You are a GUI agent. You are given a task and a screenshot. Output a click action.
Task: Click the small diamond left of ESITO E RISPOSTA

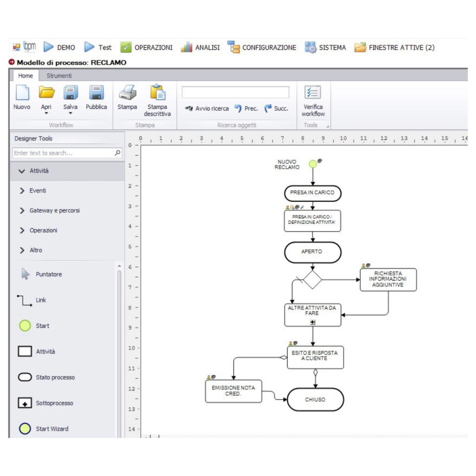click(283, 357)
